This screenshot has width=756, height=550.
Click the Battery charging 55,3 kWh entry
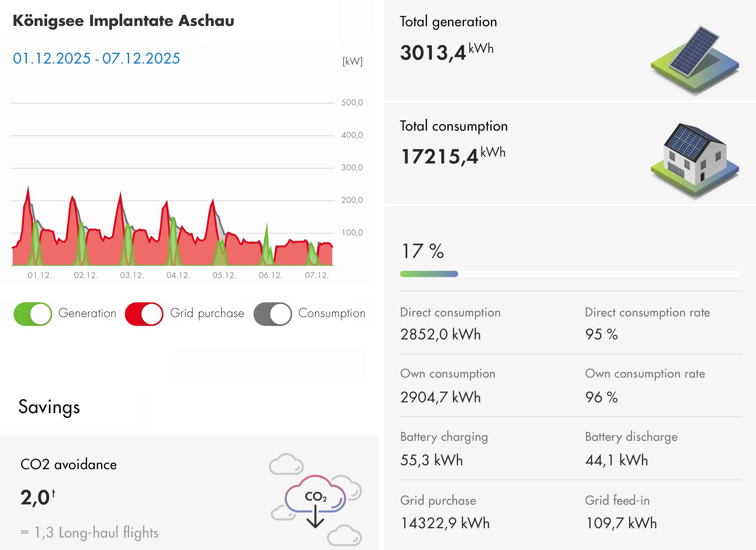(x=431, y=460)
